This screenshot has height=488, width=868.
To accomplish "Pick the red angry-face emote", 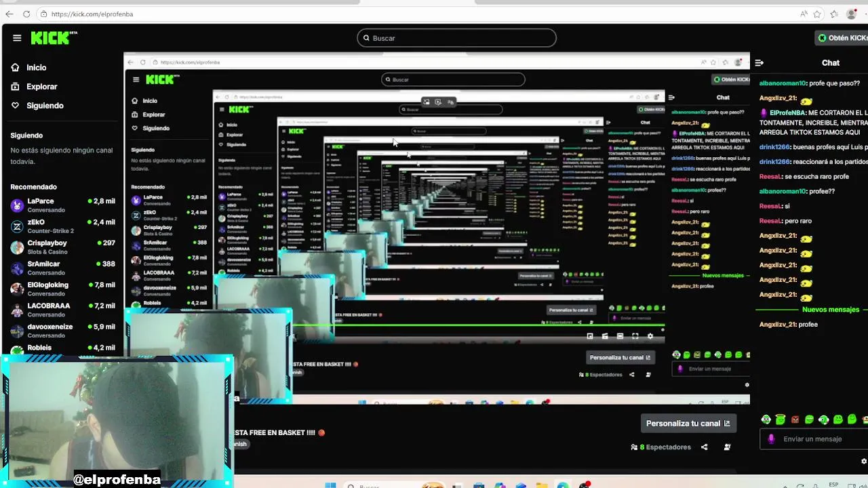I will tap(795, 420).
